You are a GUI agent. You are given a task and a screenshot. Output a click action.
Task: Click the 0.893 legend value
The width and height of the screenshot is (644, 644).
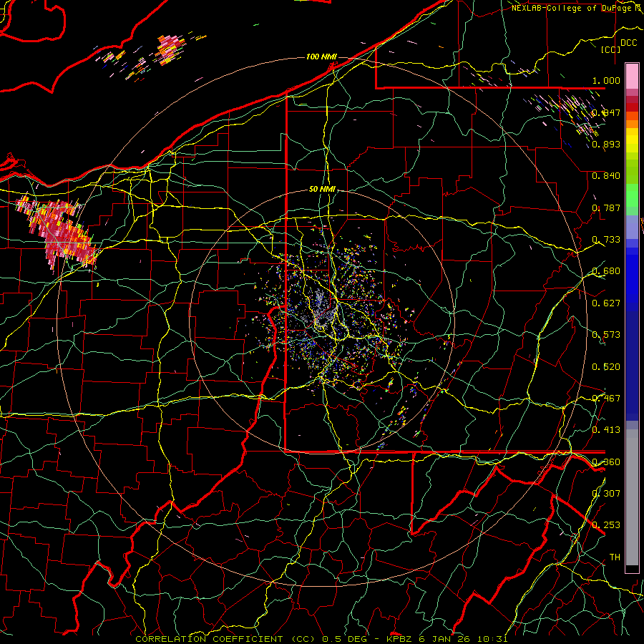coord(606,144)
